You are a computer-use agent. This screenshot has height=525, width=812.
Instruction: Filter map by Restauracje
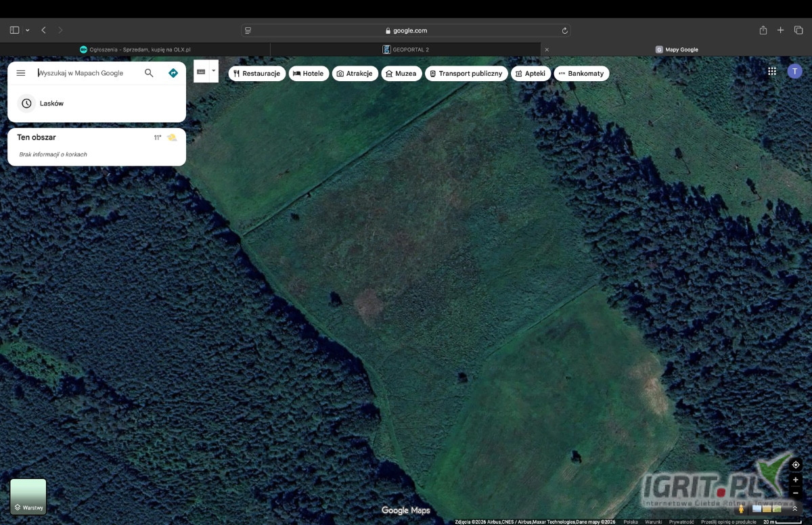(257, 73)
